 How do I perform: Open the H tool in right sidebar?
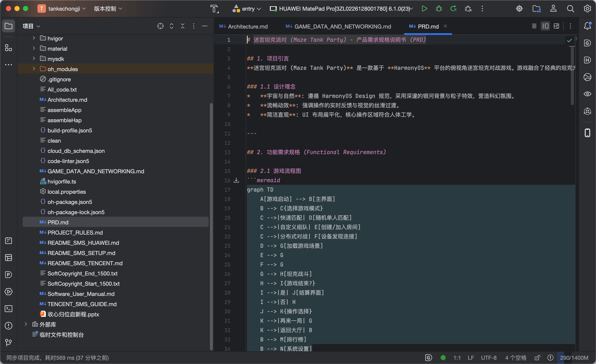(587, 60)
